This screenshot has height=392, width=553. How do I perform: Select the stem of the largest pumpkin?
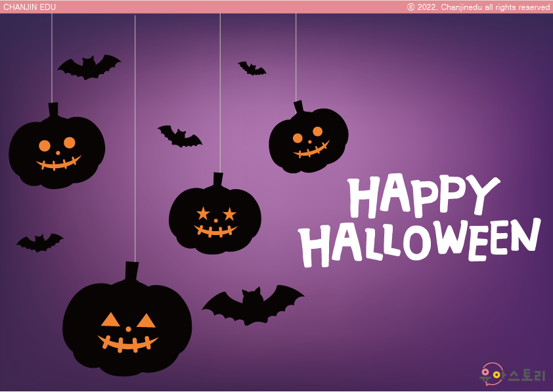(132, 272)
